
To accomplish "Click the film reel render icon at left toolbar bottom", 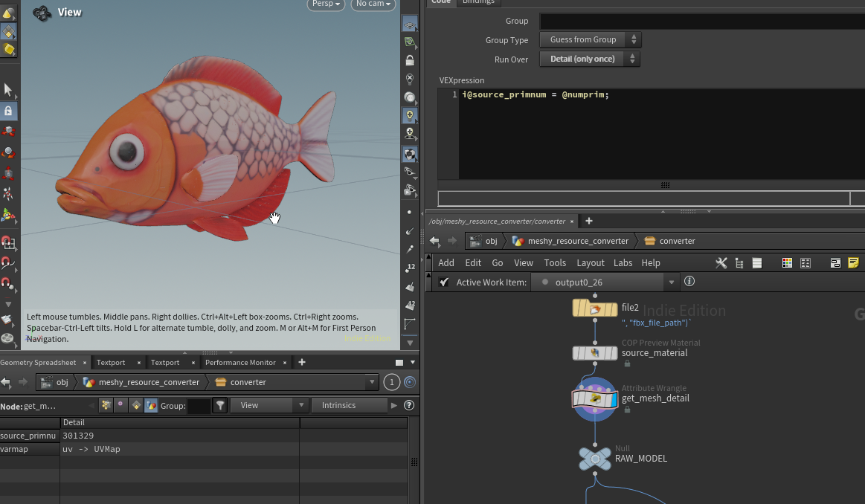I will [7, 338].
